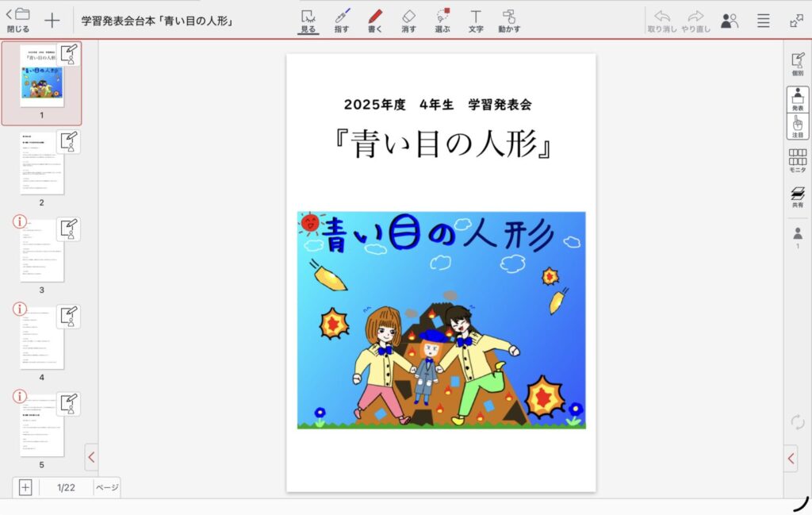Activate the 選ぶ selection tool
This screenshot has width=812, height=515.
[x=442, y=21]
